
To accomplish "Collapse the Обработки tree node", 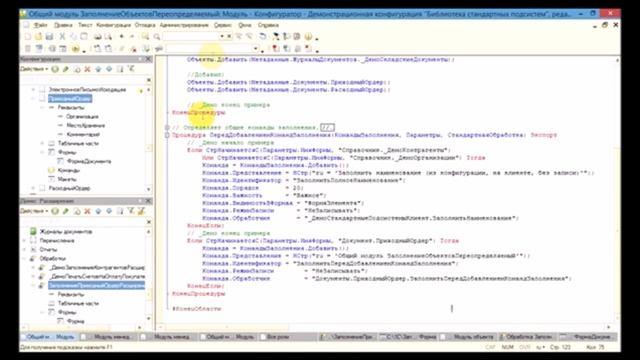I will 24,258.
